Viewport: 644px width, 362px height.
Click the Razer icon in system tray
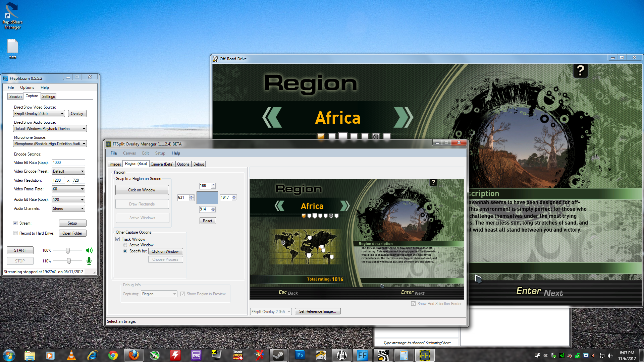[561, 356]
